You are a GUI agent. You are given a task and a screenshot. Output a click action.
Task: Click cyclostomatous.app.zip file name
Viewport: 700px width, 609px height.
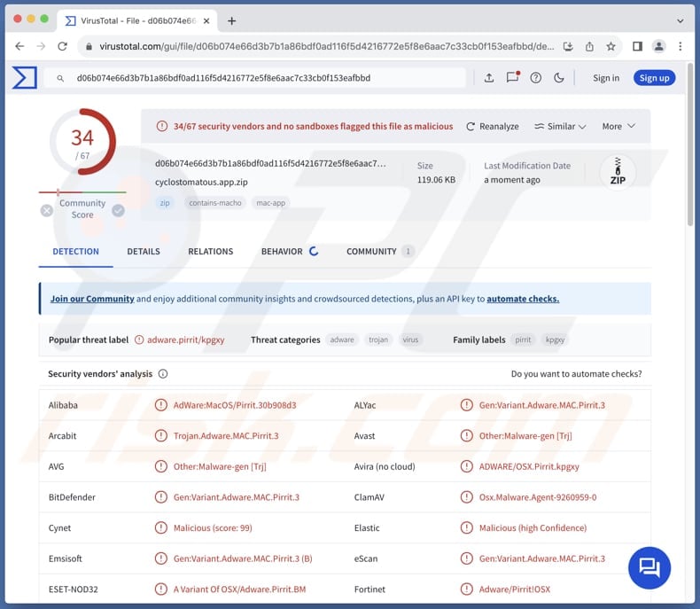pos(201,182)
